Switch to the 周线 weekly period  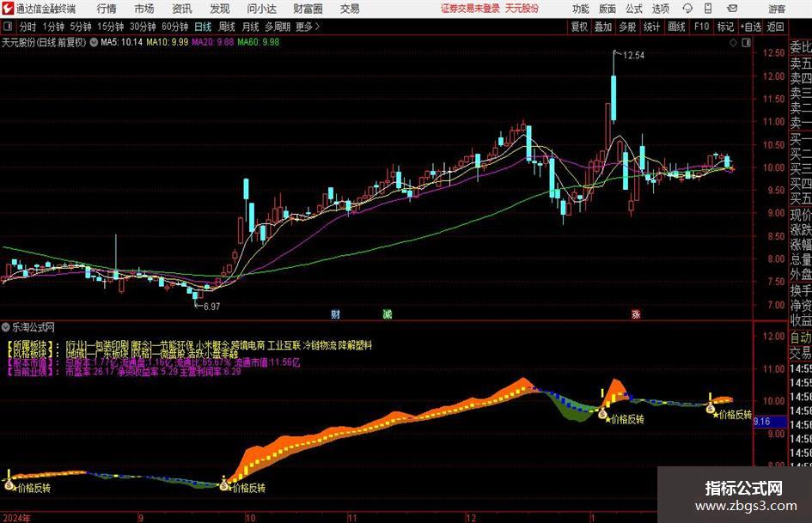pyautogui.click(x=227, y=27)
